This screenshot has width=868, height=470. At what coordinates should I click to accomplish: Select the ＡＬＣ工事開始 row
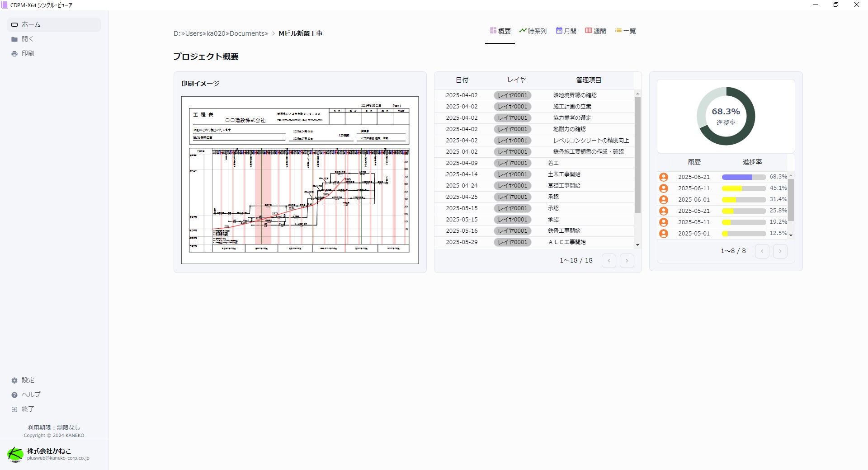pos(534,242)
